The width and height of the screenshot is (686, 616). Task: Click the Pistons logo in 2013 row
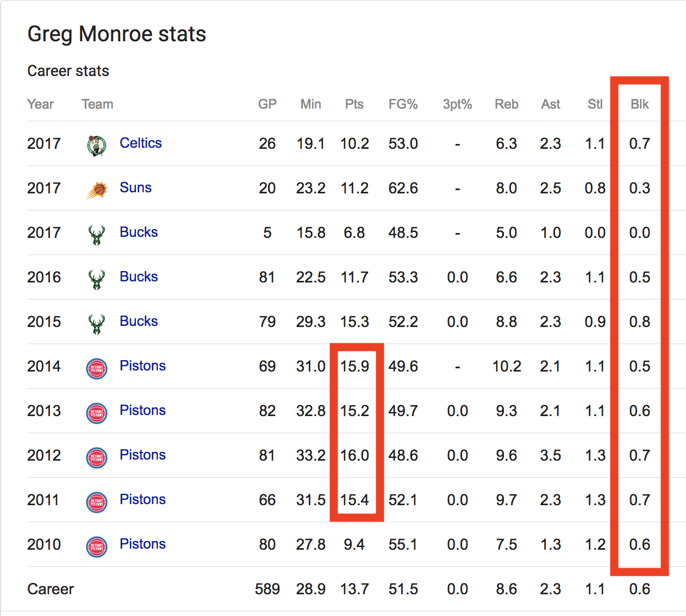point(97,413)
